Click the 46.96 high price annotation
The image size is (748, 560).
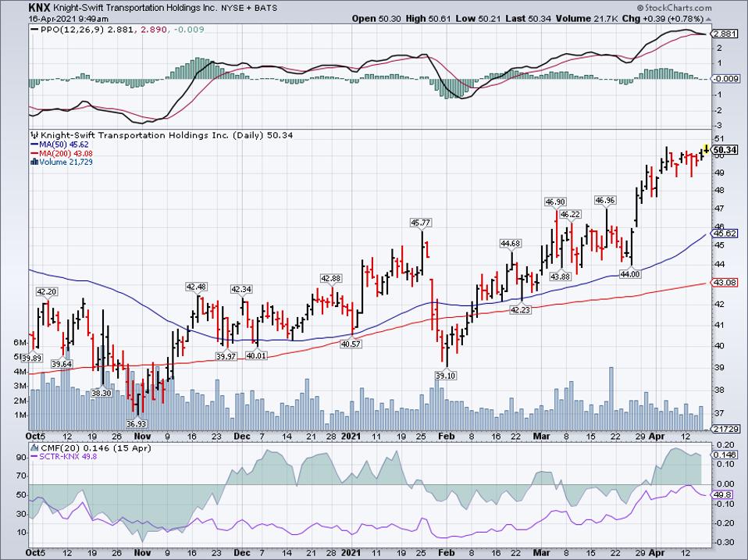tap(605, 201)
